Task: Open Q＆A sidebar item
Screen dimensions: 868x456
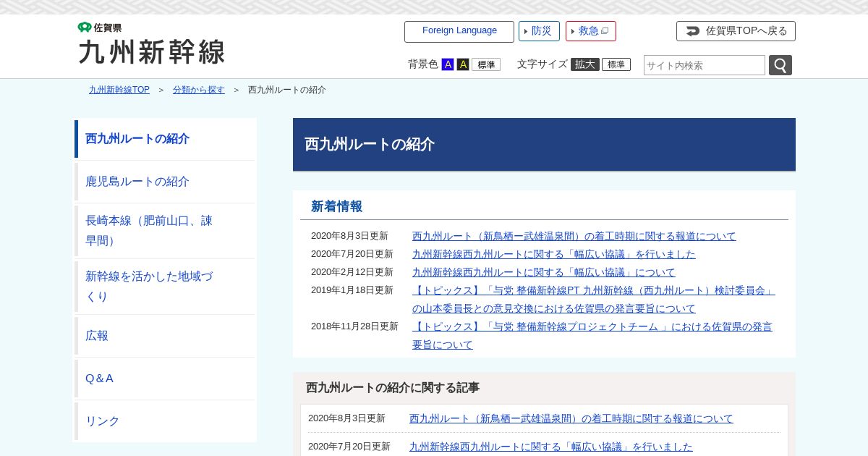Action: pos(165,379)
